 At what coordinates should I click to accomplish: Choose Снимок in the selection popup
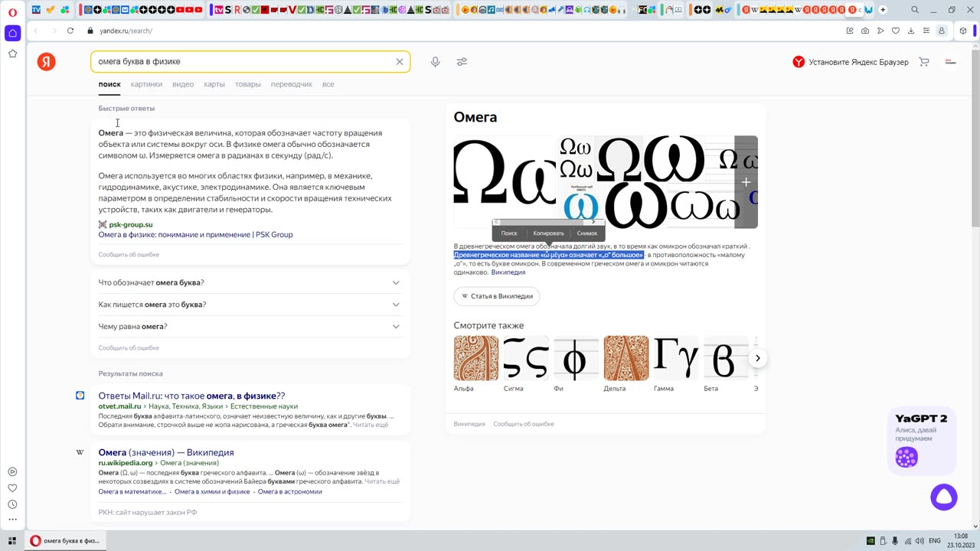(587, 233)
